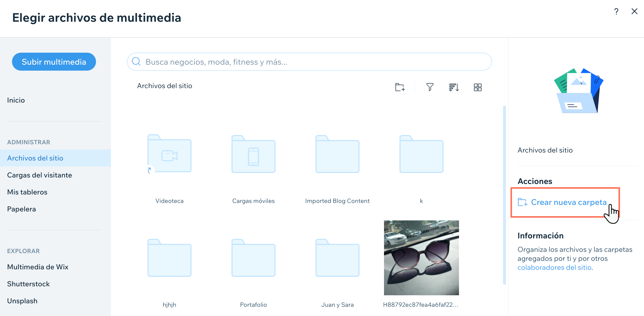Open the filter funnel icon
The height and width of the screenshot is (316, 644).
[x=430, y=87]
